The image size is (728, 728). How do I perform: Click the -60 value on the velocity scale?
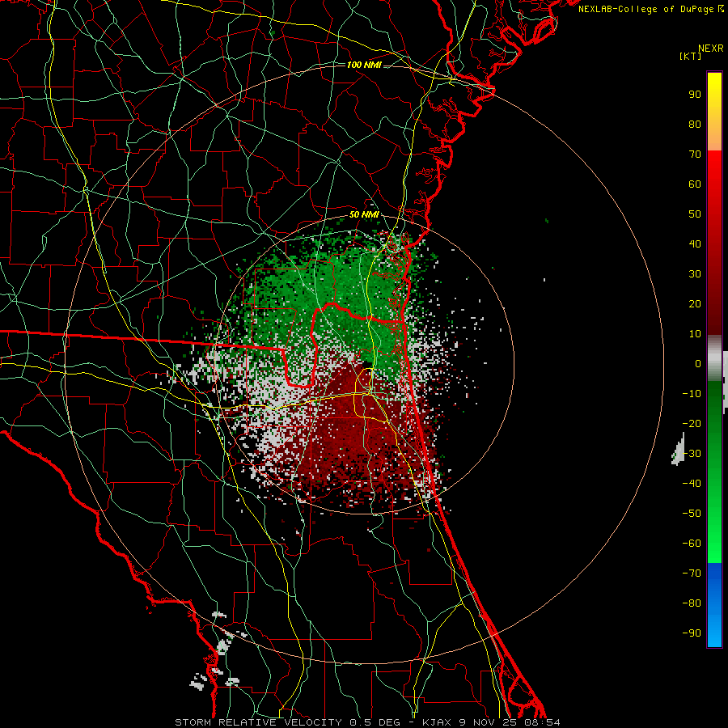click(x=692, y=544)
